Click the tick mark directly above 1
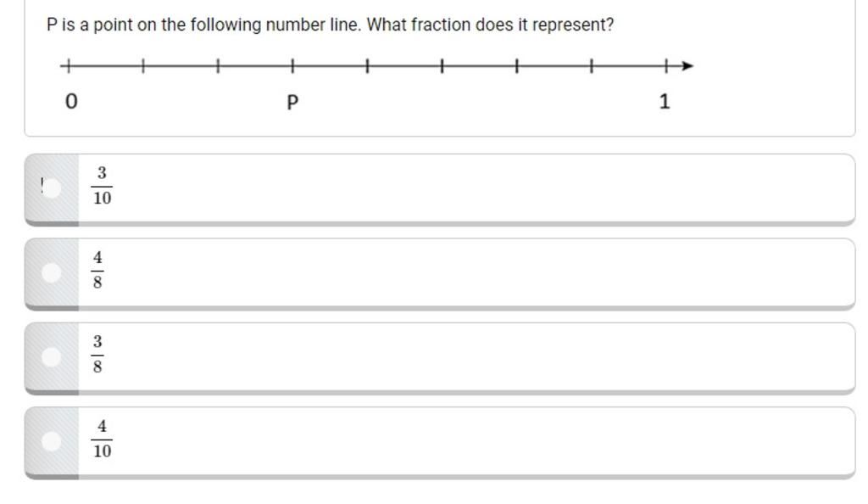 click(x=666, y=66)
